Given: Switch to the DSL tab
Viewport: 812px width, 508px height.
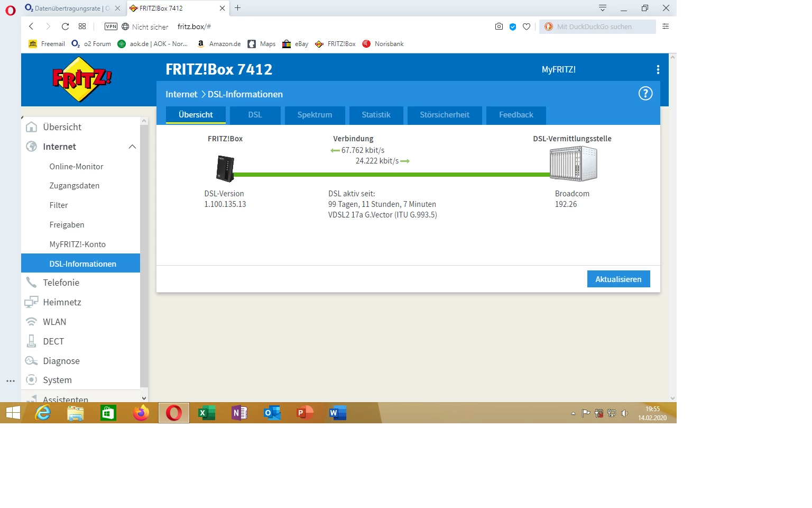Looking at the screenshot, I should (x=255, y=115).
